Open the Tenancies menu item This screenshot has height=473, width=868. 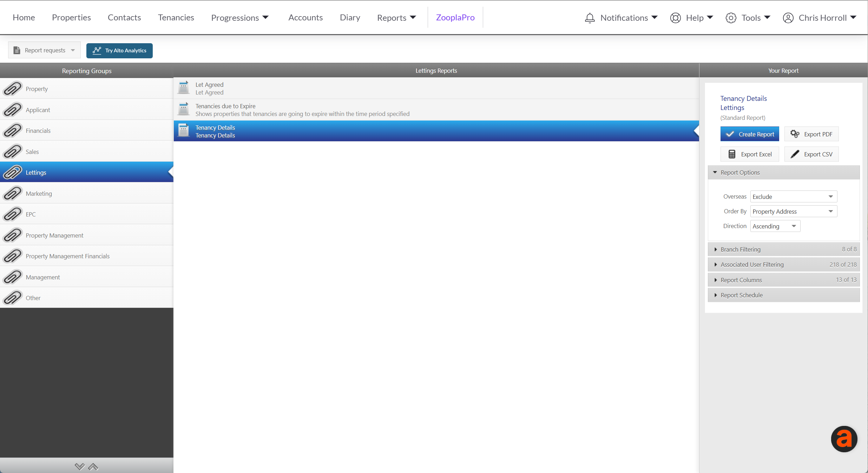pos(176,18)
